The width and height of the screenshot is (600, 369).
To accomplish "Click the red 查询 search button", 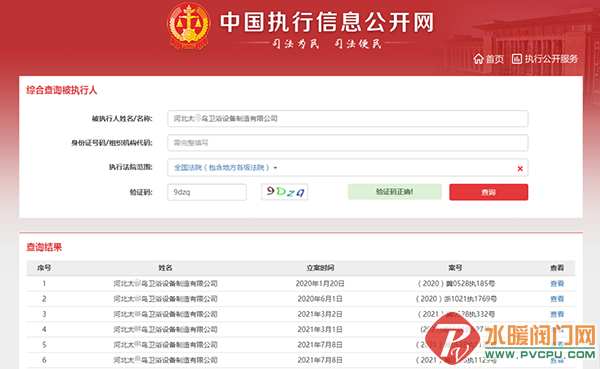I will [x=488, y=192].
